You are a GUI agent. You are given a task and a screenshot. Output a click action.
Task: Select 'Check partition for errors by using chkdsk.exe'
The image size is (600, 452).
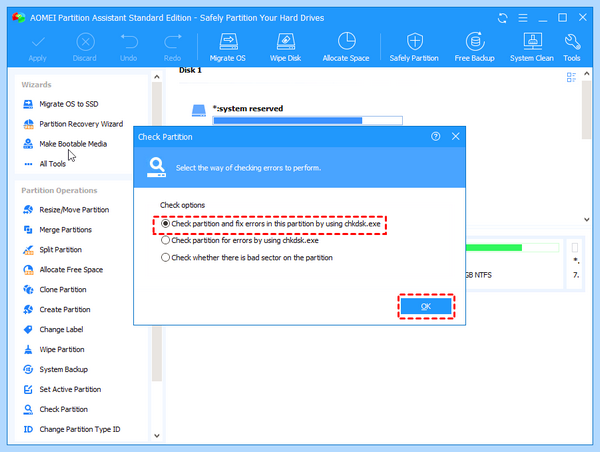tap(165, 240)
